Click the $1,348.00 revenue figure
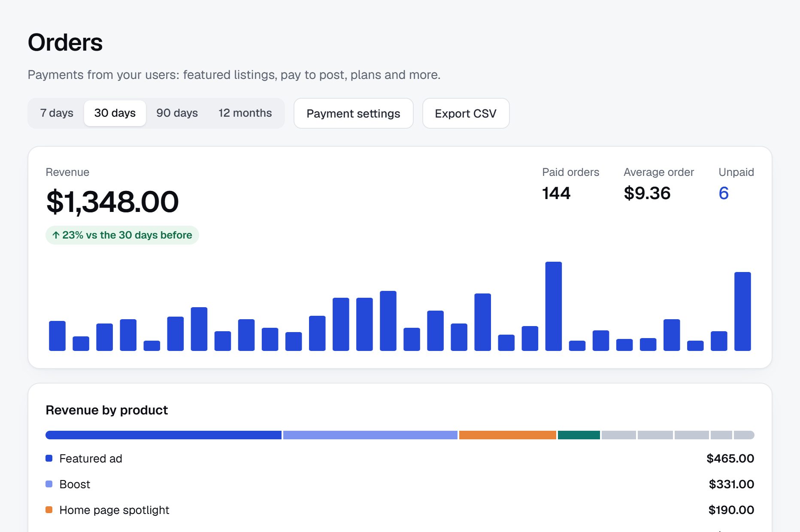The image size is (800, 532). click(x=112, y=202)
